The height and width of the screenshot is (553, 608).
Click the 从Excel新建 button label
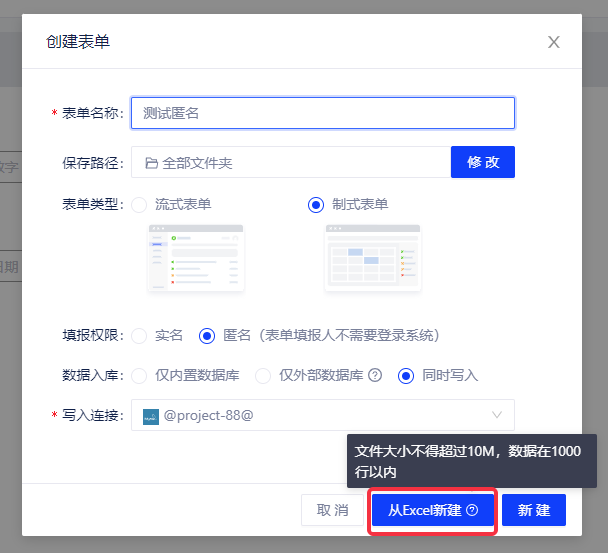tap(424, 510)
